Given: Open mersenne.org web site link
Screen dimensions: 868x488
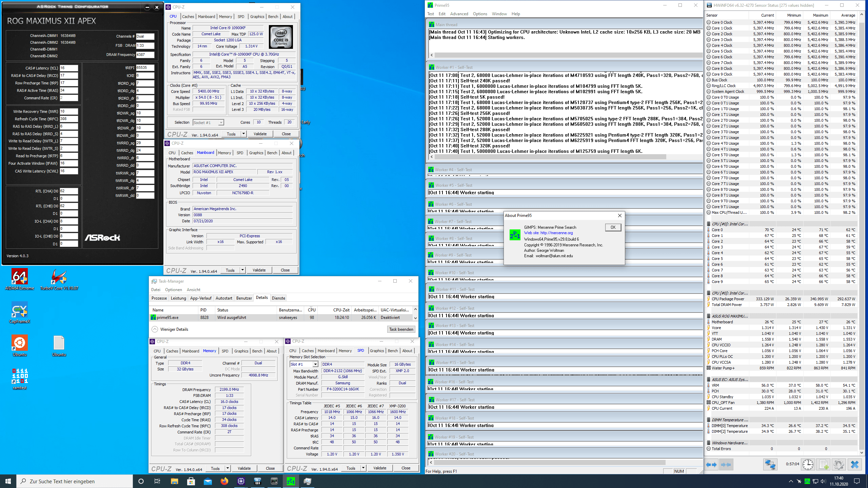Looking at the screenshot, I should point(556,233).
